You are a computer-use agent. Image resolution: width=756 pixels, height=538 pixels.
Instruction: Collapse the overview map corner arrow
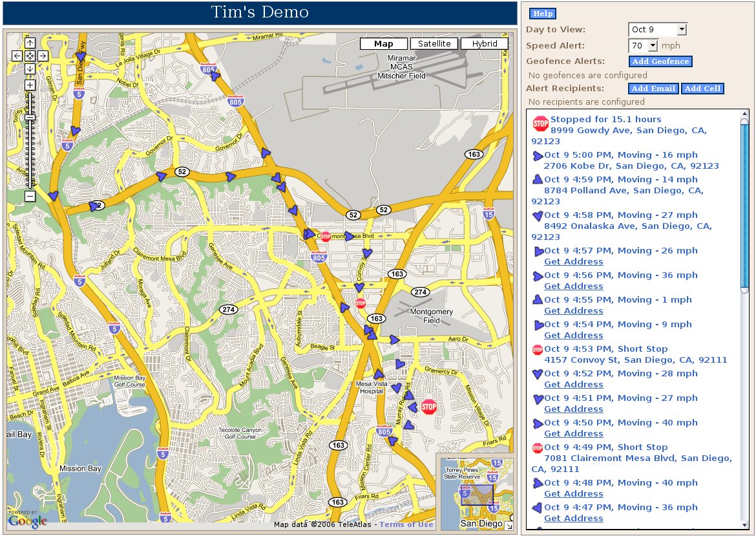click(x=509, y=526)
